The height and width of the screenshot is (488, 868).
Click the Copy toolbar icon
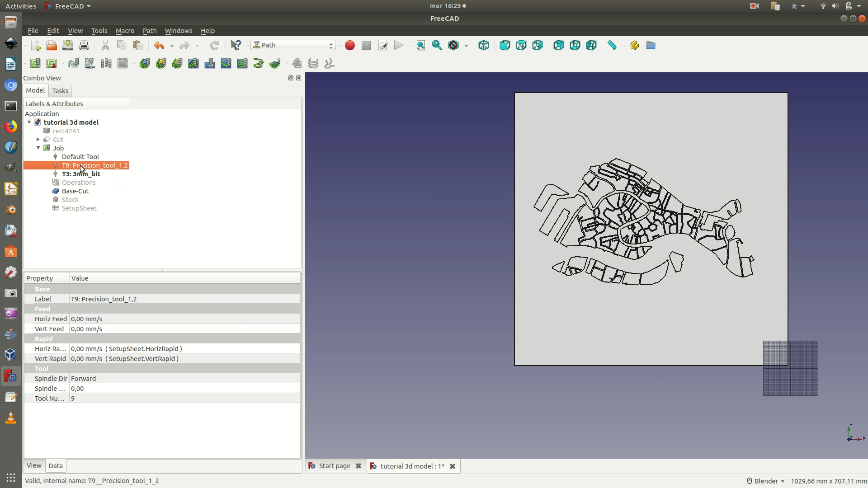click(122, 45)
